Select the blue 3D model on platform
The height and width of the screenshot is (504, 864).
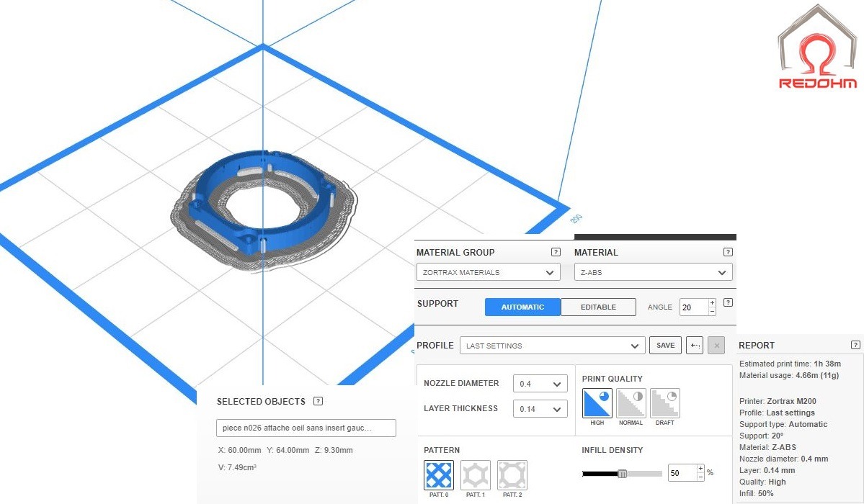click(264, 201)
